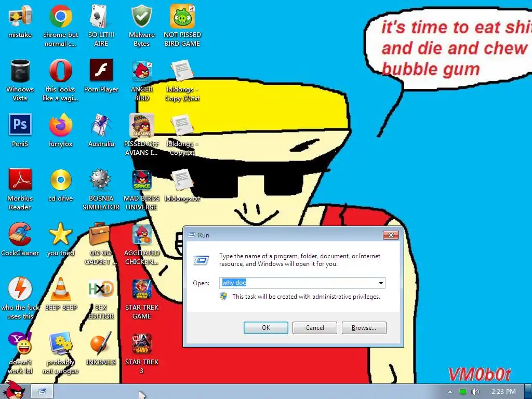Click the Show desktop strip
532x399 pixels.
point(528,392)
